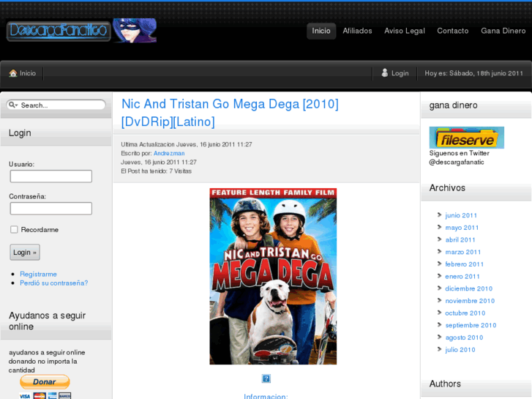Open the diciembre 2010 archive
The image size is (532, 399).
[469, 288]
